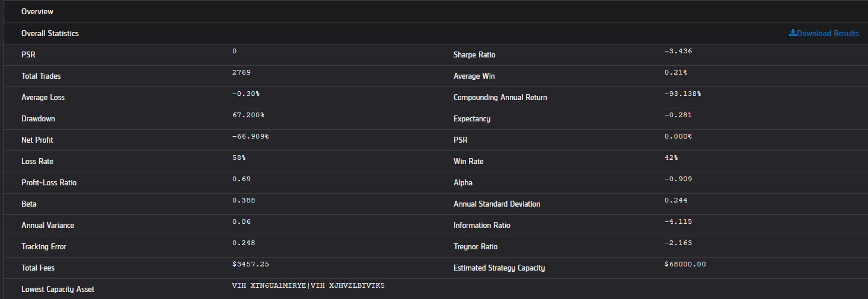The image size is (868, 299).
Task: Click the Sharpe Ratio value -3.436
Action: pyautogui.click(x=678, y=51)
